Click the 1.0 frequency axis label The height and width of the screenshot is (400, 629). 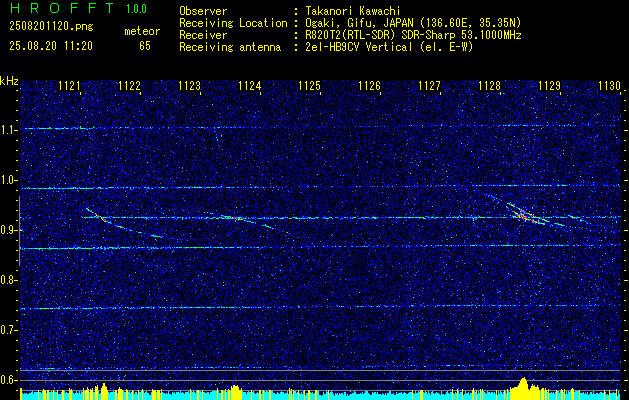pos(8,180)
